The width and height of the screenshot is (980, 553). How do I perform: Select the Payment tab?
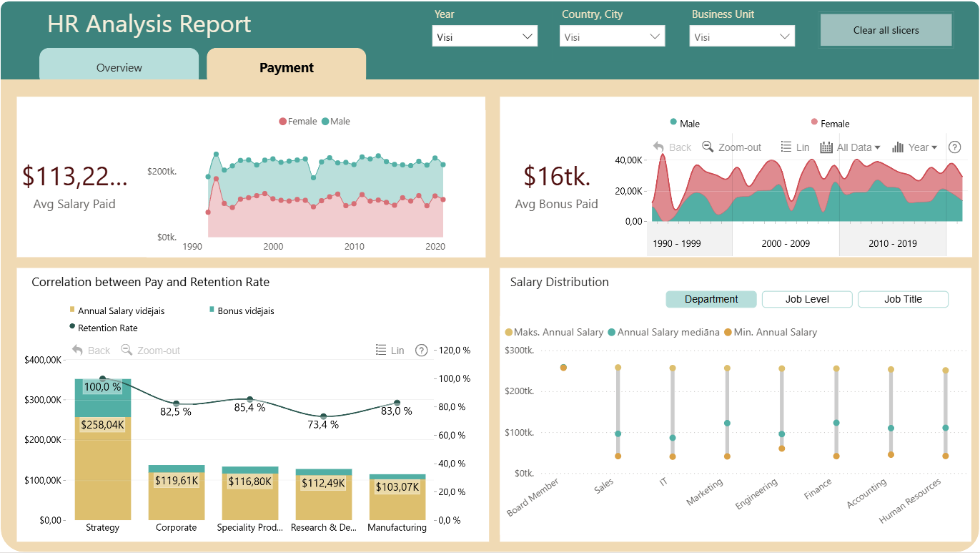(287, 64)
